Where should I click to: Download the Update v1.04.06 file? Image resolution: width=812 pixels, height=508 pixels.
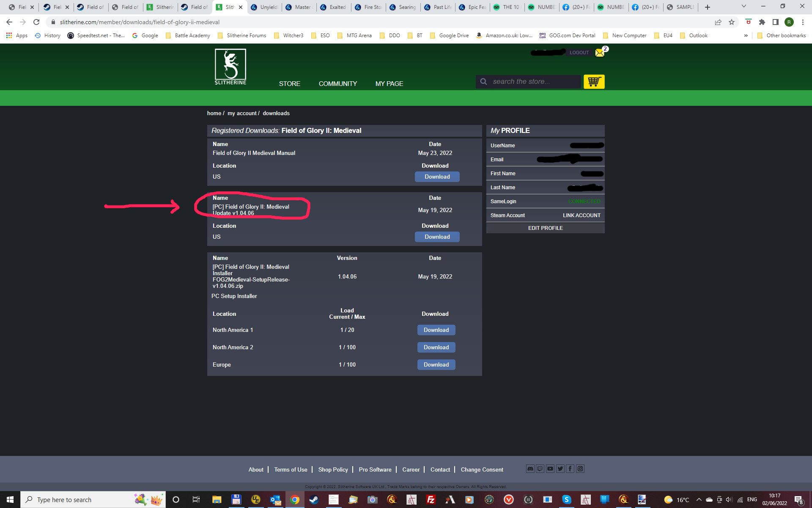pyautogui.click(x=437, y=237)
